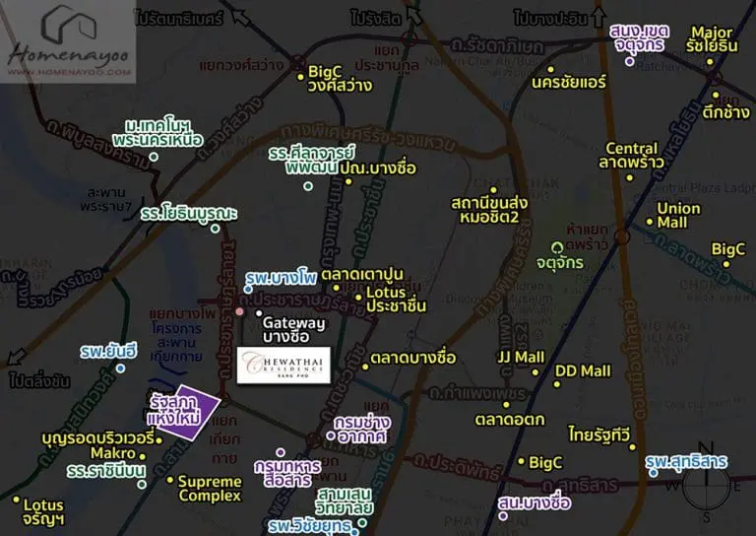The image size is (756, 536).
Task: Click the แยกเกียกกาย intersection label
Action: (x=225, y=439)
